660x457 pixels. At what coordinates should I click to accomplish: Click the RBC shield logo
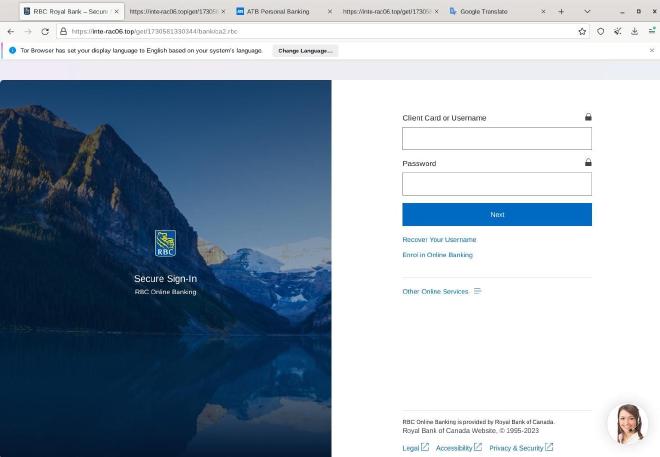[165, 243]
